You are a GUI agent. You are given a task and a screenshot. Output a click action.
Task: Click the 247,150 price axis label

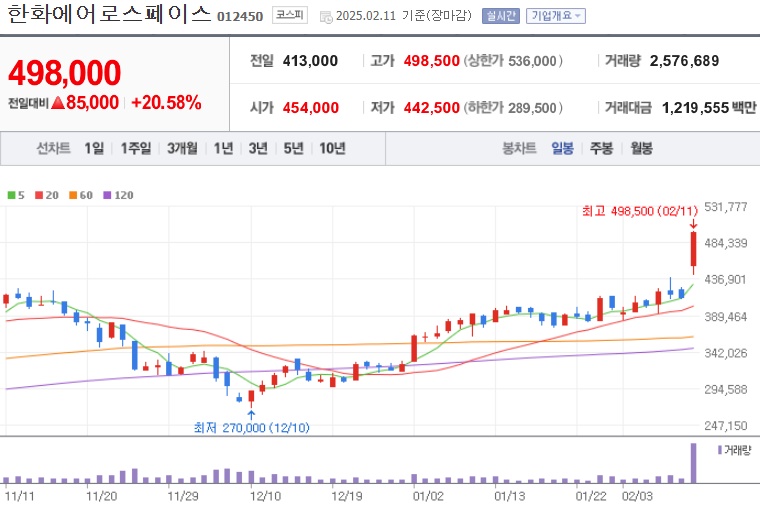[726, 426]
